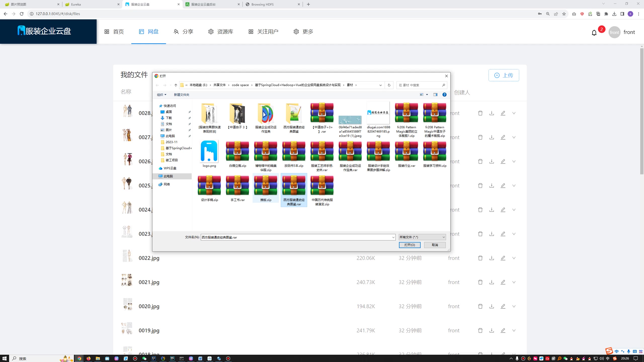Open 设计手稿.zip file
The image size is (644, 362).
click(209, 188)
